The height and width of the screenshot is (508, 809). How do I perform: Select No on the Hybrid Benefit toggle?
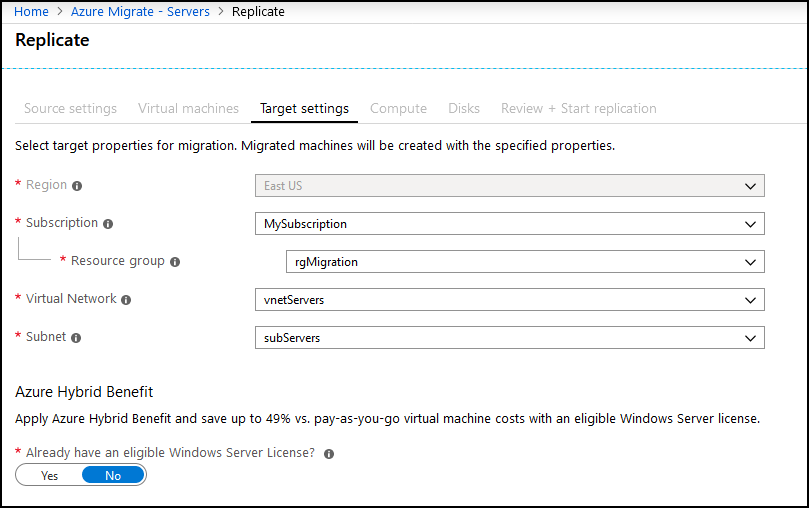113,476
